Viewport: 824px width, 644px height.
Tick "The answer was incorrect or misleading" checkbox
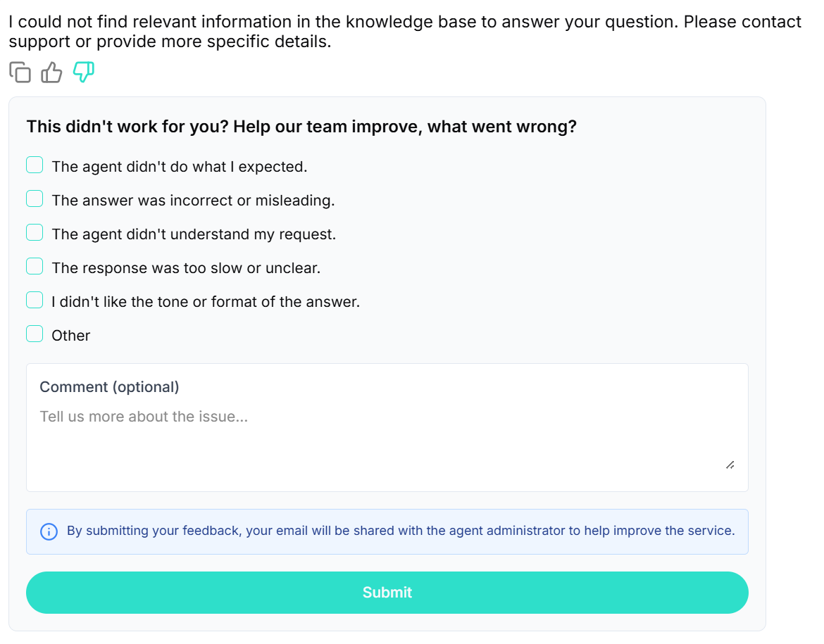35,198
